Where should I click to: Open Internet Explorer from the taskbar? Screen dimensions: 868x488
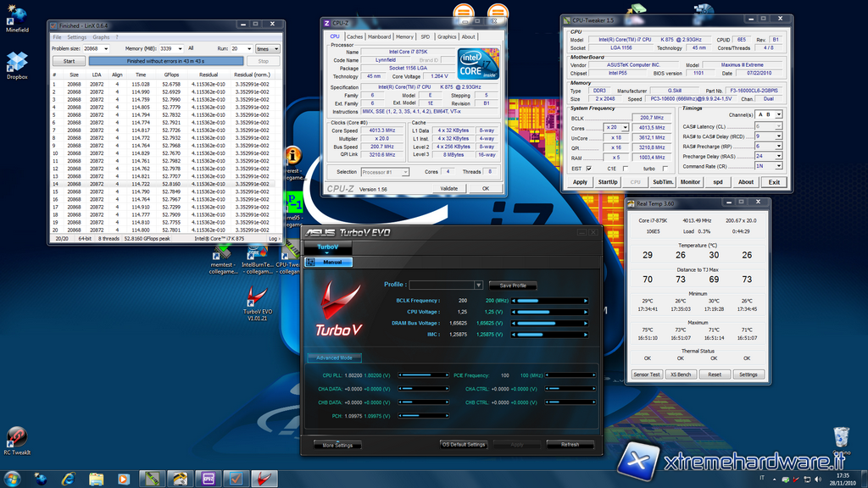click(x=69, y=479)
